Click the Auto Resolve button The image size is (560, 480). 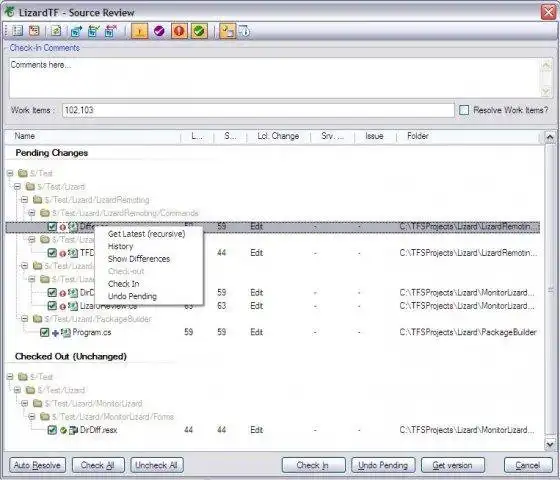(x=38, y=465)
